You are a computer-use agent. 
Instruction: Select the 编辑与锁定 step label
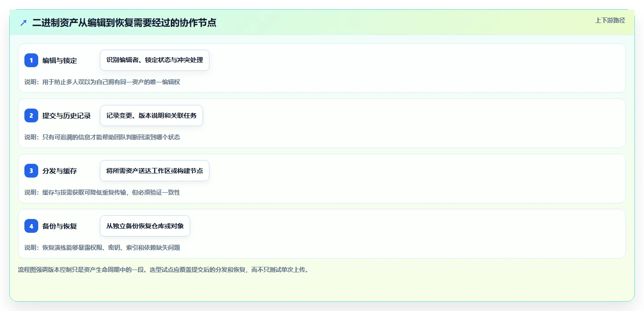click(60, 60)
